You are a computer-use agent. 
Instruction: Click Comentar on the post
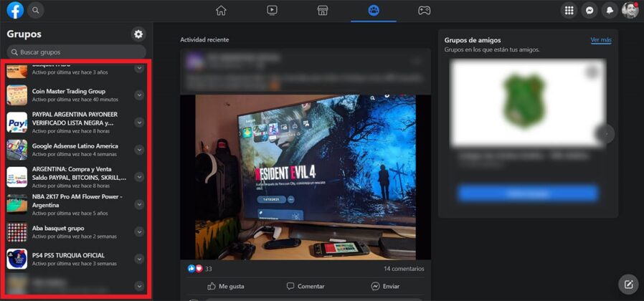click(x=306, y=286)
